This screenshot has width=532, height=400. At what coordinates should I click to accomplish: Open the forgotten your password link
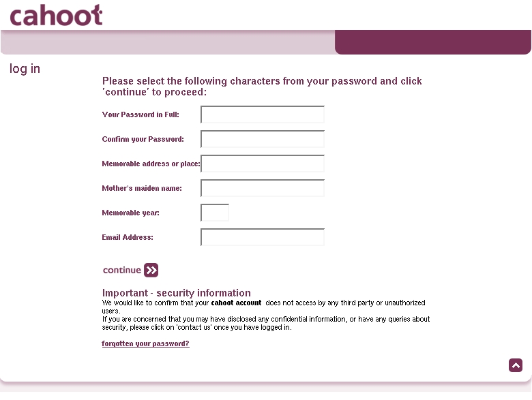click(145, 343)
